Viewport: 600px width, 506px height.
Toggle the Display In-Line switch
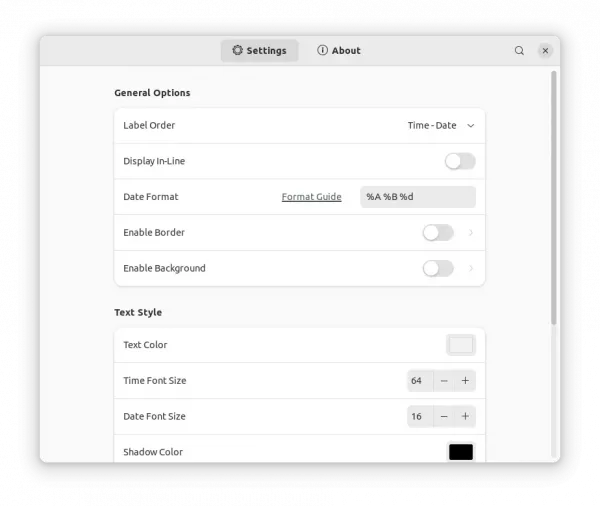(x=460, y=161)
